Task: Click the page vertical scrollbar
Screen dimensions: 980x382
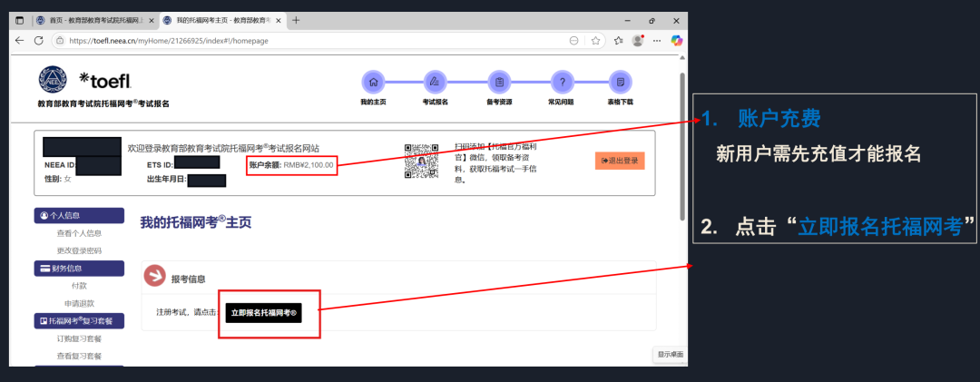Action: pos(682,147)
